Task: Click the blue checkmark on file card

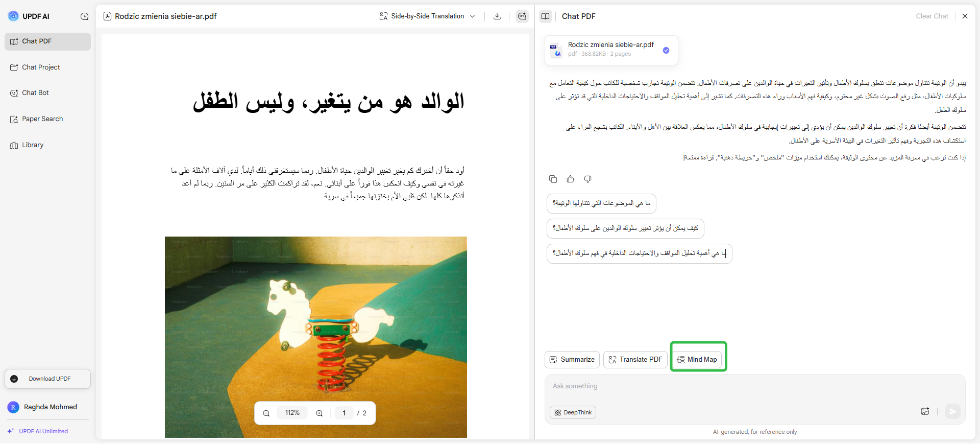Action: [666, 50]
